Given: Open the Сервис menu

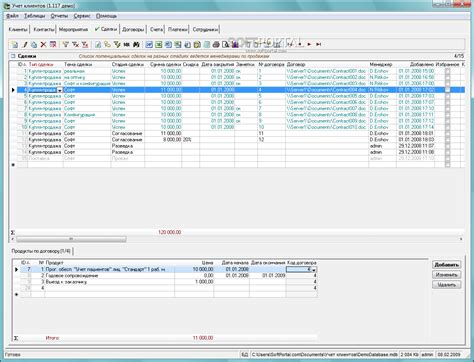Looking at the screenshot, I should 82,16.
